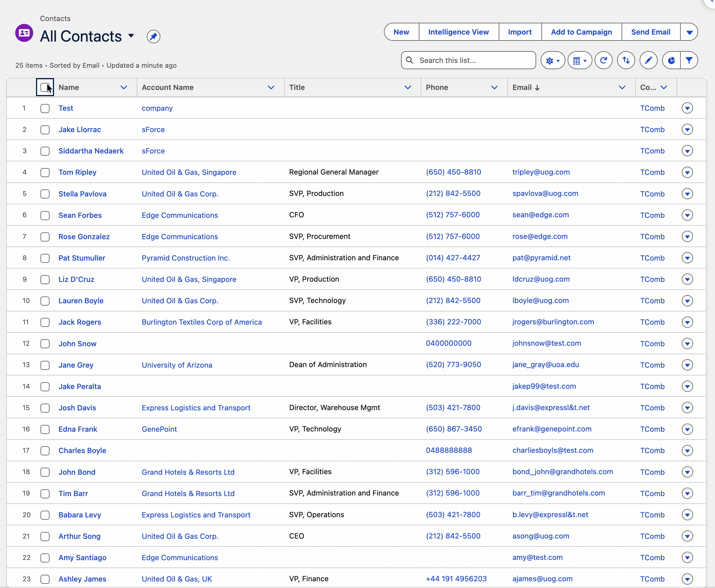Check the box for Tom Ripley
Screen dimensions: 715x588
(x=45, y=172)
